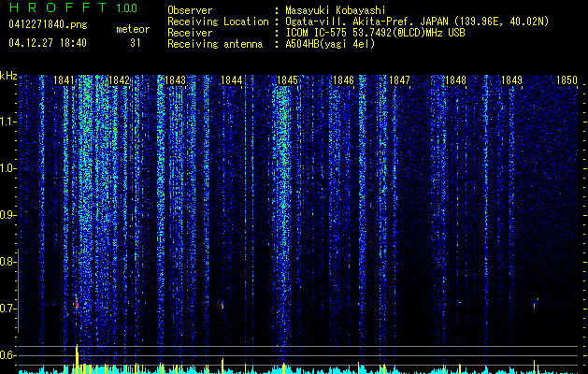
Task: Click time marker 1847
Action: (x=399, y=80)
